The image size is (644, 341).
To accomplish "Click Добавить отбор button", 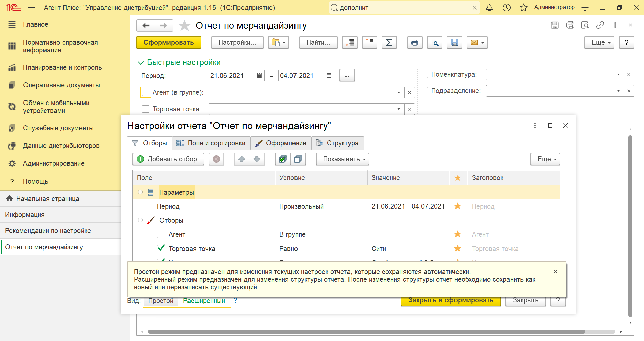I will tap(168, 159).
